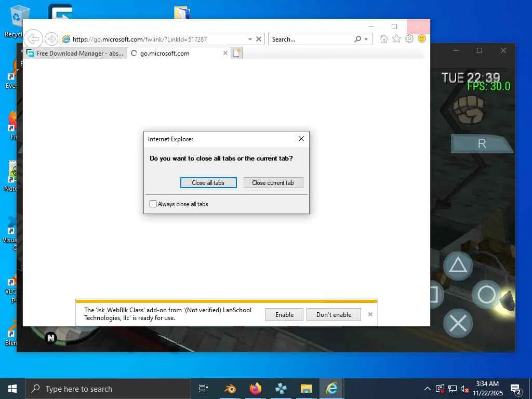Open the notification center icon
Viewport: 532px width, 399px height.
click(x=516, y=389)
